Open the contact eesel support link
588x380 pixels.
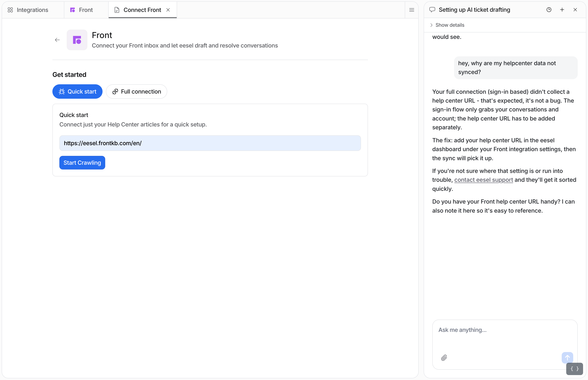point(484,180)
